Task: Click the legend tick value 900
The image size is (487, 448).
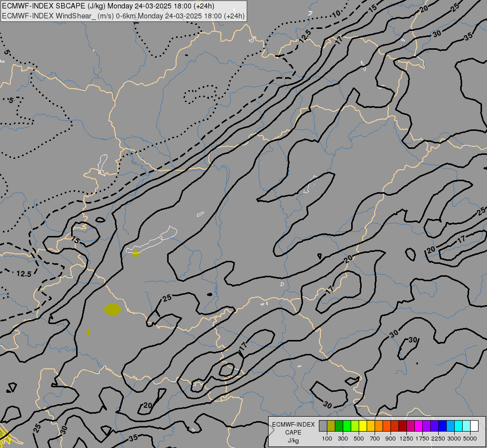Action: coord(390,439)
